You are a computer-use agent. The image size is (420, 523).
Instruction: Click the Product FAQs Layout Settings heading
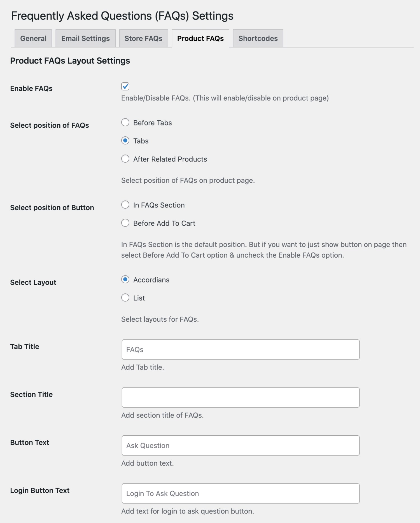70,60
